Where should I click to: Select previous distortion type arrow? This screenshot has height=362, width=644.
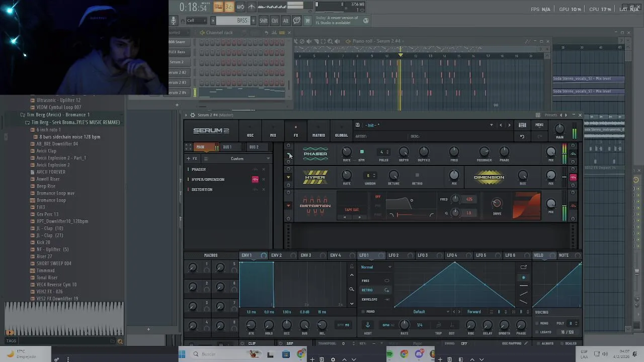coord(345,217)
